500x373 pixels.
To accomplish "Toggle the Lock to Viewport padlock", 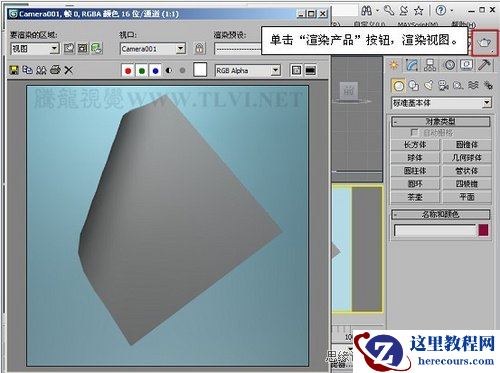I will 199,49.
